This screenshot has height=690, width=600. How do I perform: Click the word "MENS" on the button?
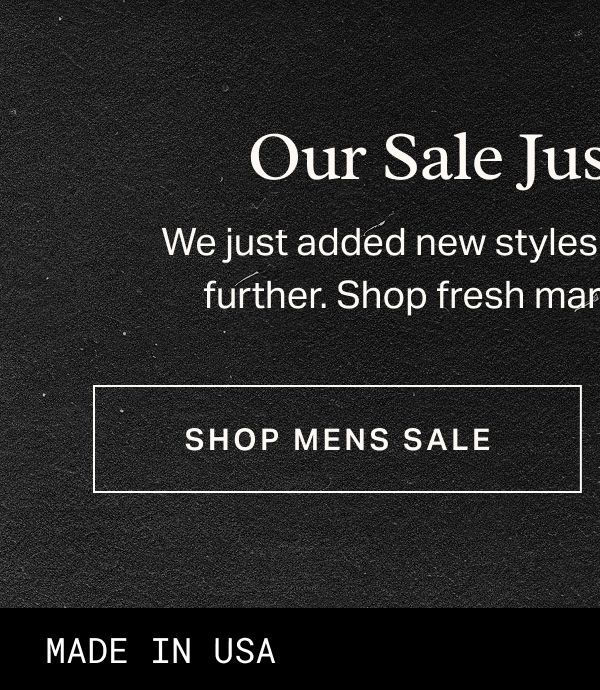pyautogui.click(x=342, y=440)
